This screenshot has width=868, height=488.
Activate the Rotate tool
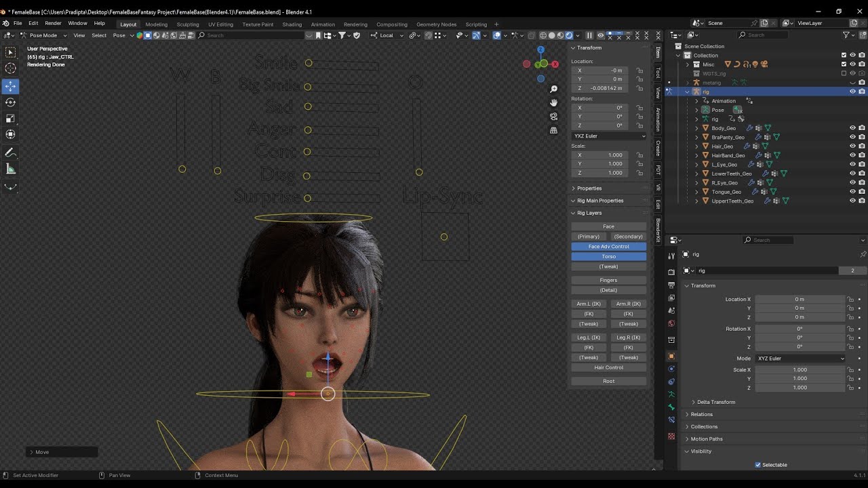[x=10, y=102]
